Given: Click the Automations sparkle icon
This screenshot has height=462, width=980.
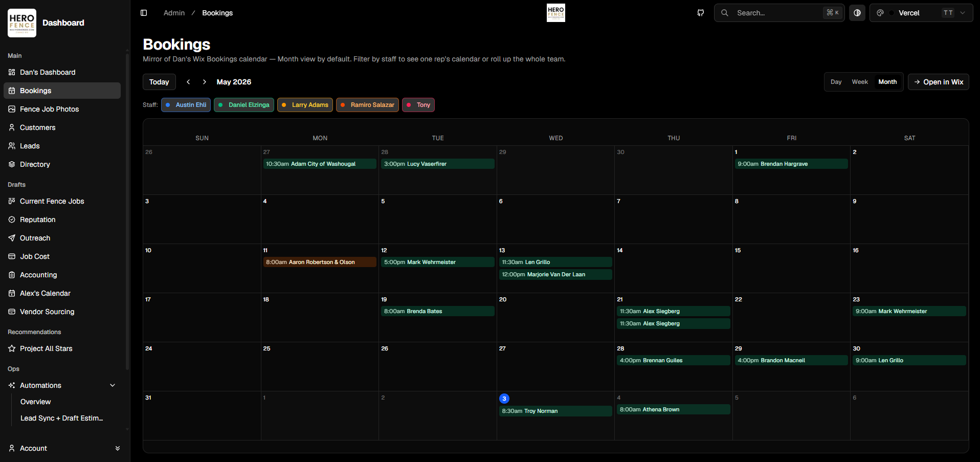Looking at the screenshot, I should (12, 385).
